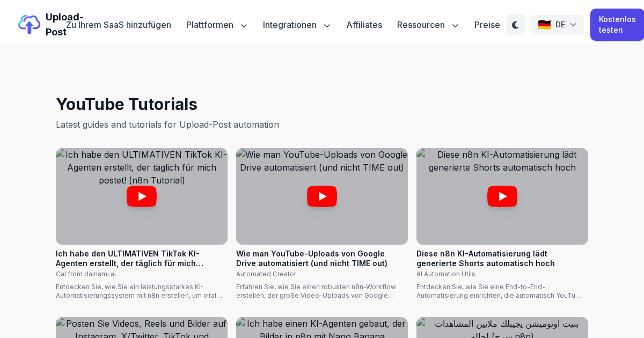The height and width of the screenshot is (338, 644).
Task: Click the German flag icon
Action: (x=544, y=25)
